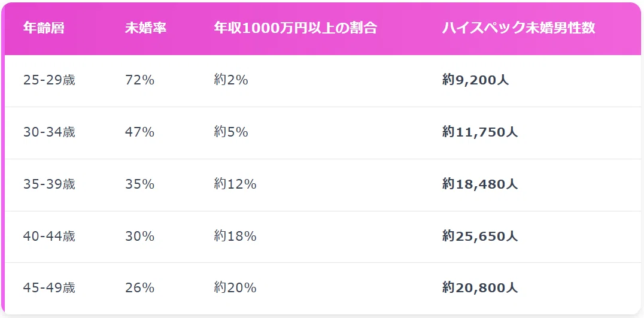Select the 30-34歳 age cell
This screenshot has height=318, width=644.
click(49, 132)
